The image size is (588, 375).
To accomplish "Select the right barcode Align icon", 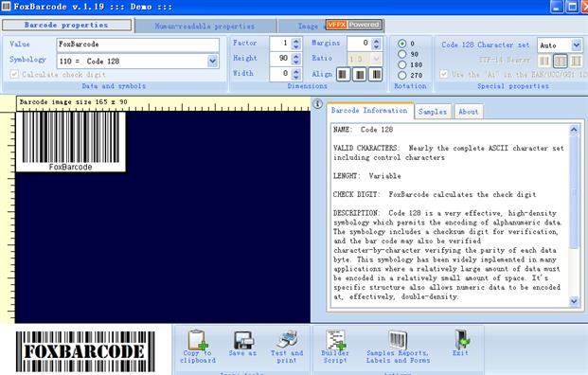I will (x=376, y=74).
